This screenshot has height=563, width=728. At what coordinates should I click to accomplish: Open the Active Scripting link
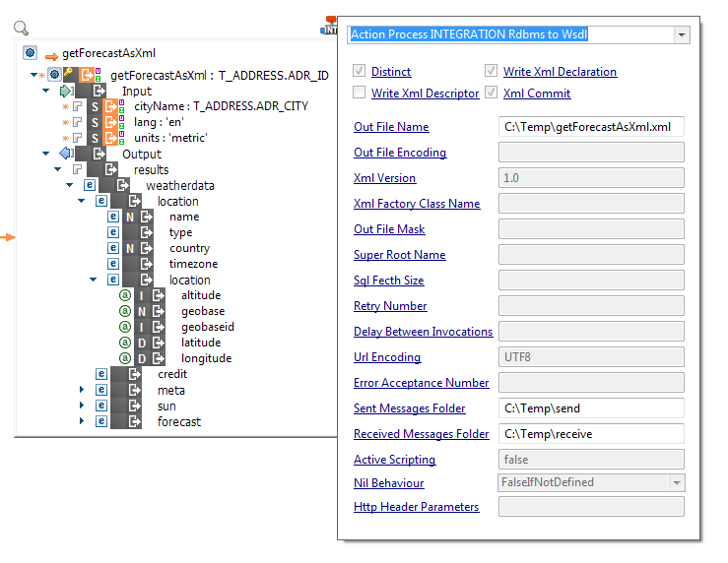pos(394,460)
